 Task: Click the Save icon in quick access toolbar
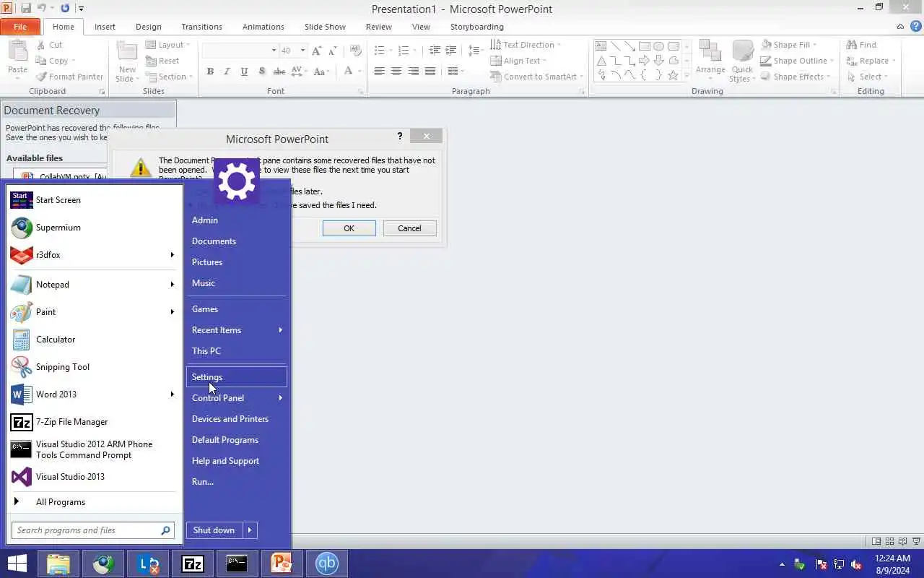[x=26, y=9]
